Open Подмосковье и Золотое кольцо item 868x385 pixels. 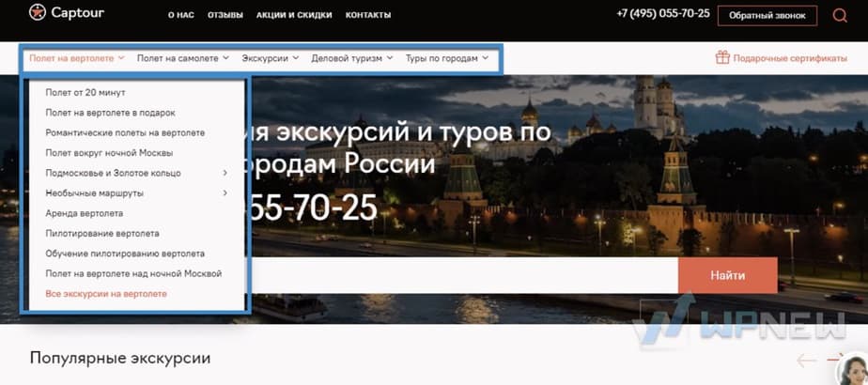click(x=113, y=173)
